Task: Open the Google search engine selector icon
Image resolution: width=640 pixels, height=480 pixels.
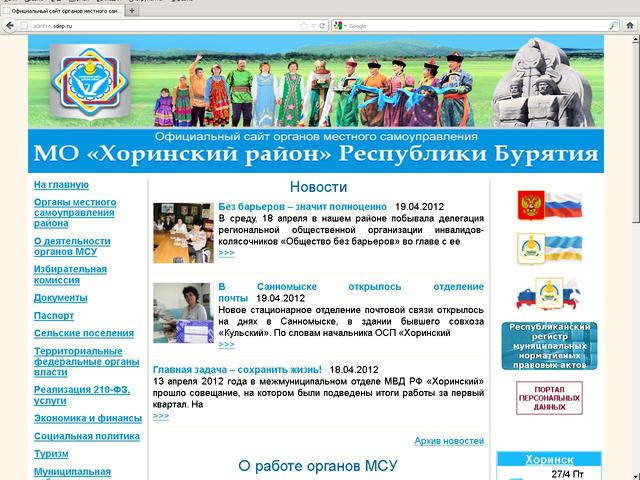Action: pos(338,26)
